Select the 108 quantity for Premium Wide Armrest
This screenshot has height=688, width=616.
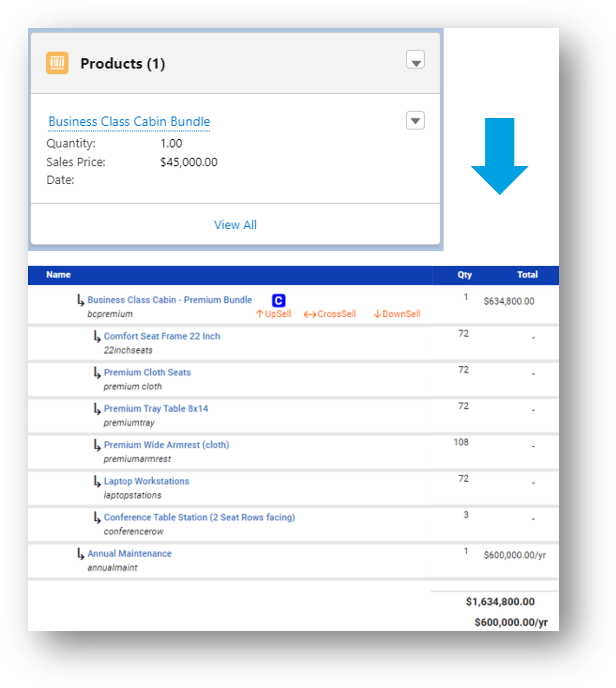click(461, 443)
